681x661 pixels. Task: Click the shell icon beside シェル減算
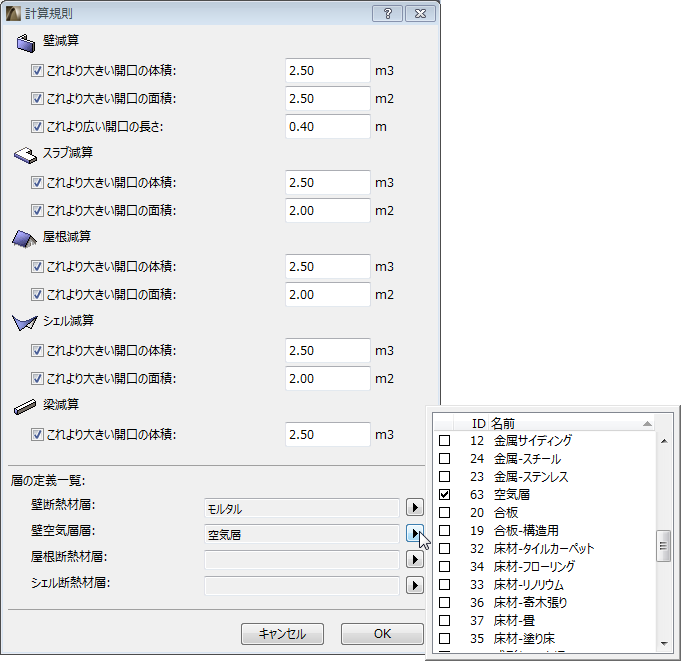tap(25, 323)
